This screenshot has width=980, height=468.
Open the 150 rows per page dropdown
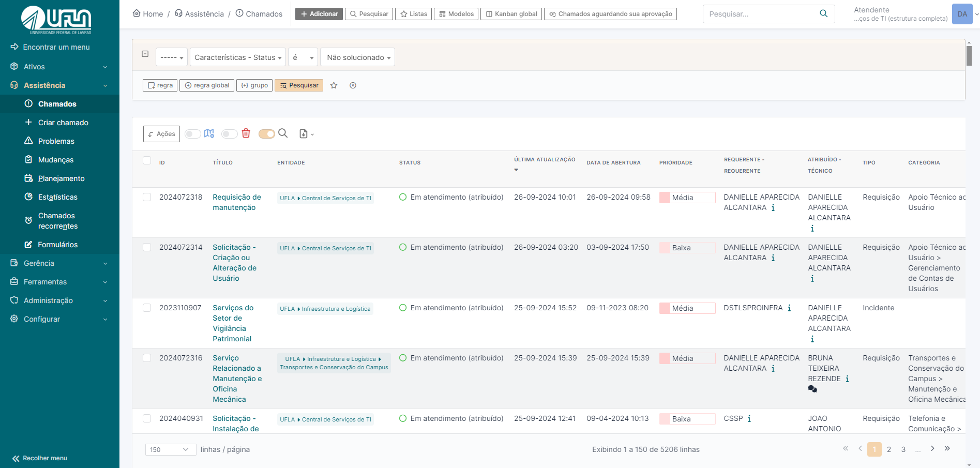point(171,449)
